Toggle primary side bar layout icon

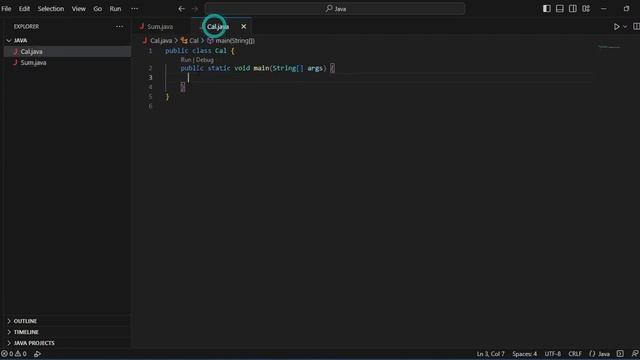[x=547, y=9]
